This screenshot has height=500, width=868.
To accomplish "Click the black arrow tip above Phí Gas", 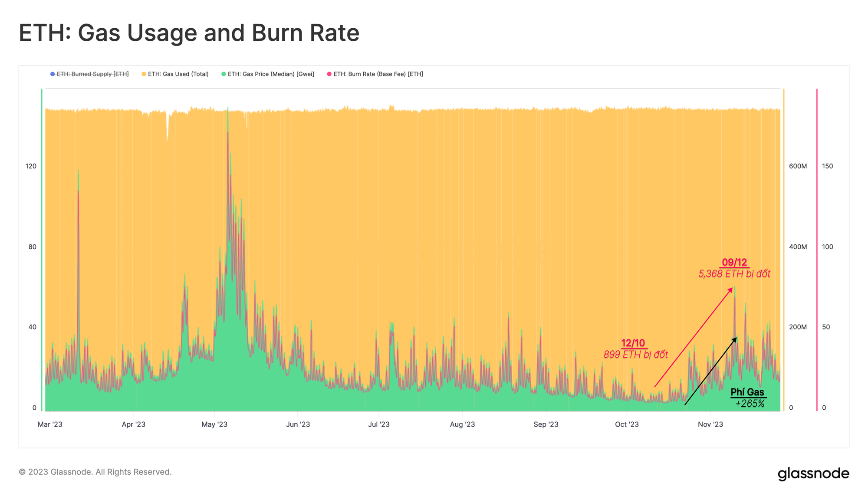I will (736, 338).
